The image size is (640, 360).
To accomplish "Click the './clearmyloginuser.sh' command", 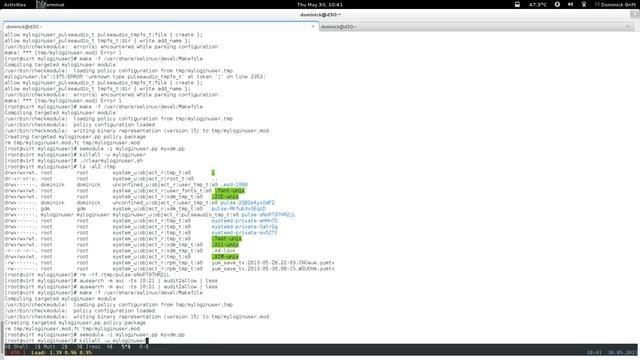I will 111,160.
